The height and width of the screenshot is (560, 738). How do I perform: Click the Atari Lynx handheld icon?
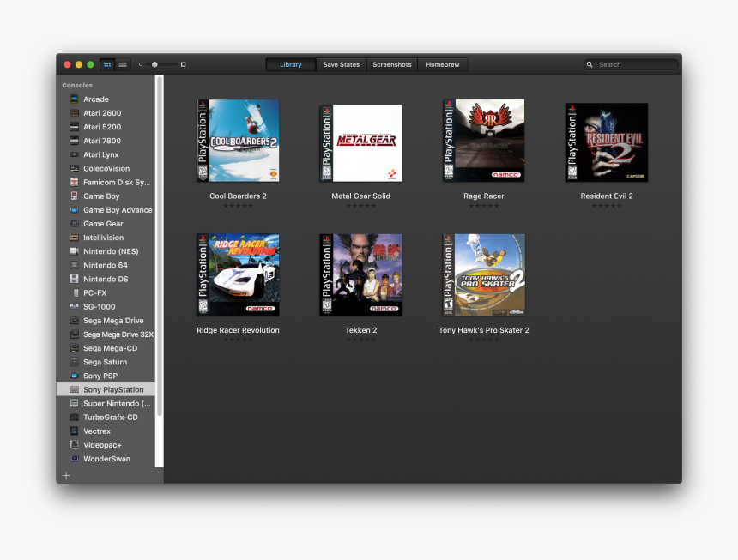(x=74, y=154)
